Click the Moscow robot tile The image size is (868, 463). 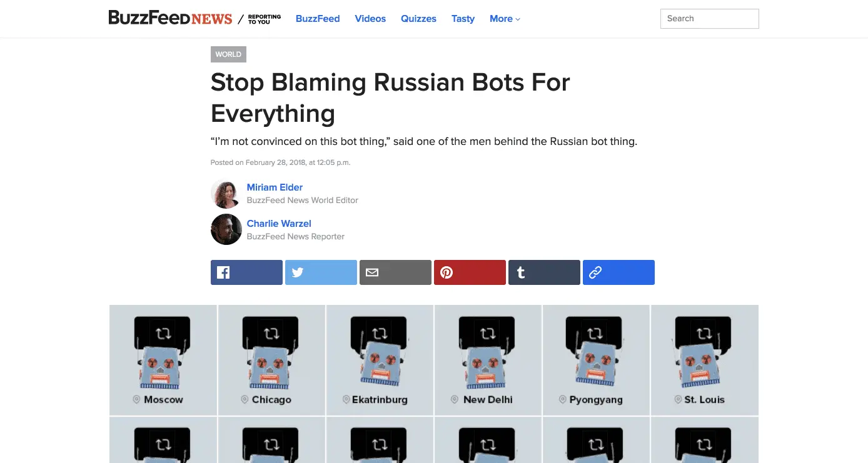163,360
